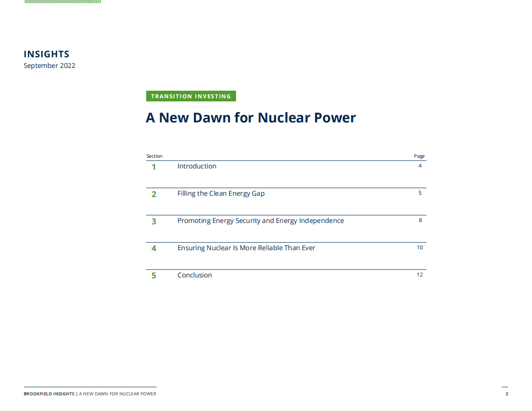The image size is (532, 411).
Task: Open the Introduction section link
Action: tap(197, 166)
